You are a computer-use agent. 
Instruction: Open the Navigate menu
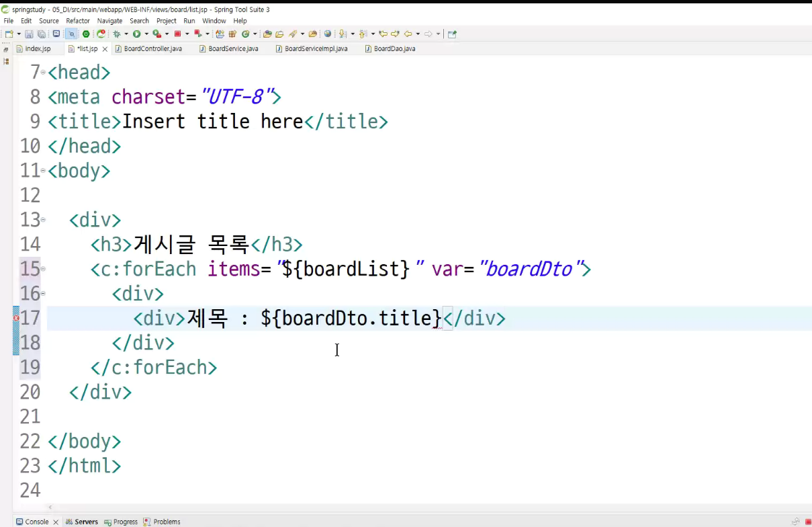110,21
